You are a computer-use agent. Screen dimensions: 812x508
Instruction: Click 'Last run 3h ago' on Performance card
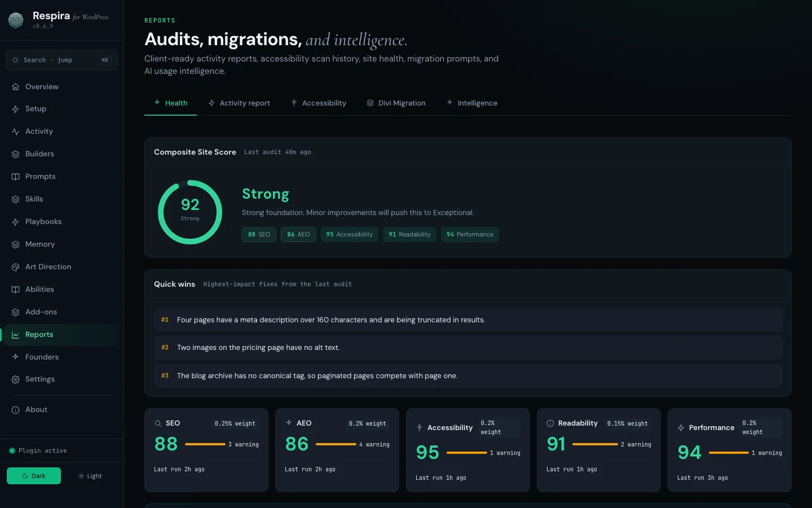pos(703,478)
